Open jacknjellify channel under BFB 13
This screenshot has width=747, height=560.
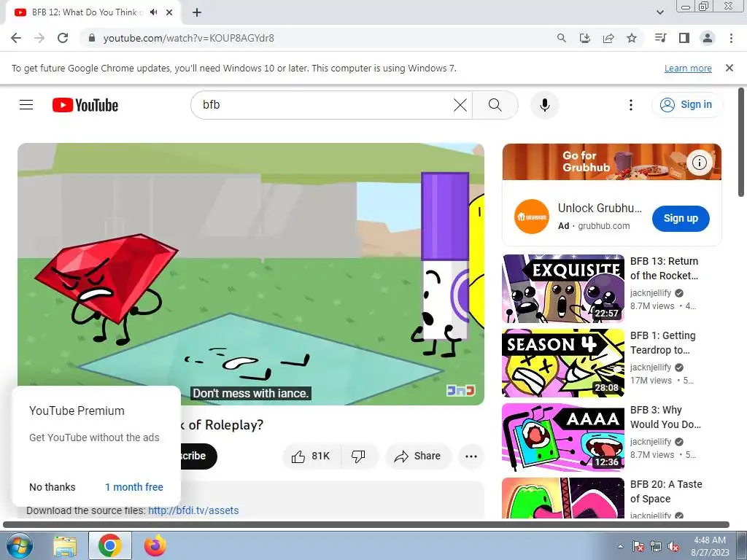coord(650,293)
